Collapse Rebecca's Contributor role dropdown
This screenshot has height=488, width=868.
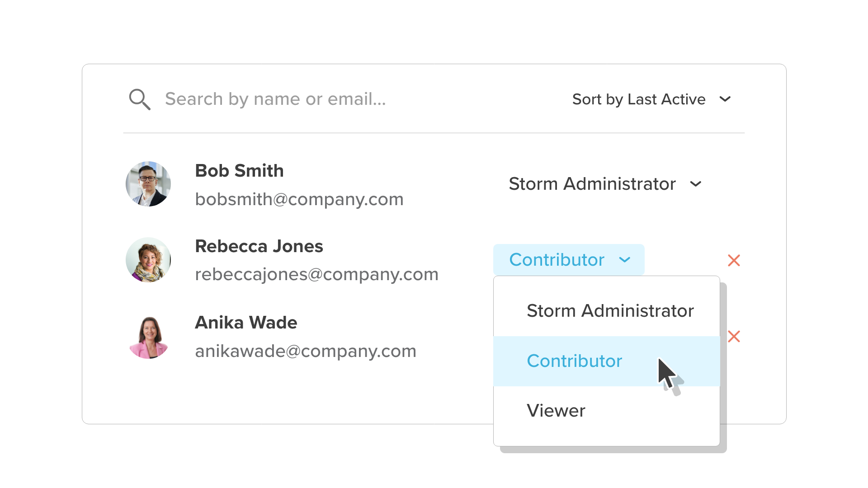point(569,260)
